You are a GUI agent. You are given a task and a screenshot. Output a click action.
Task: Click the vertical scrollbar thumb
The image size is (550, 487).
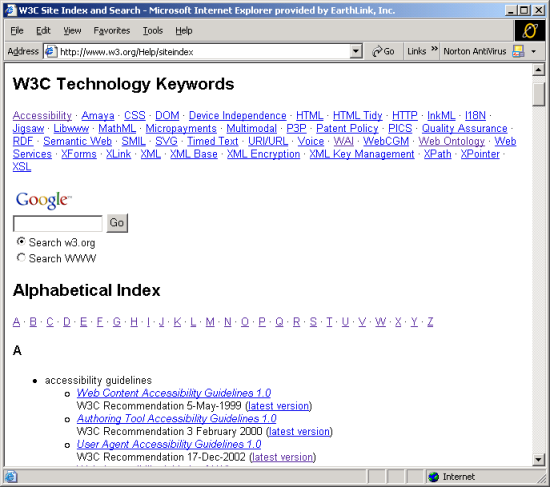pyautogui.click(x=538, y=94)
